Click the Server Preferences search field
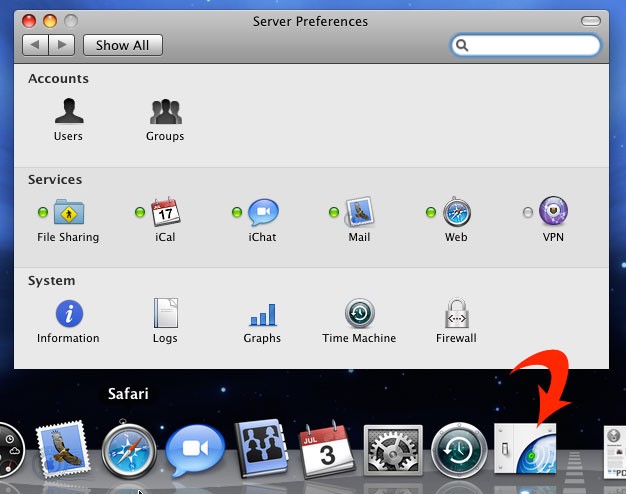The width and height of the screenshot is (626, 494). click(525, 45)
